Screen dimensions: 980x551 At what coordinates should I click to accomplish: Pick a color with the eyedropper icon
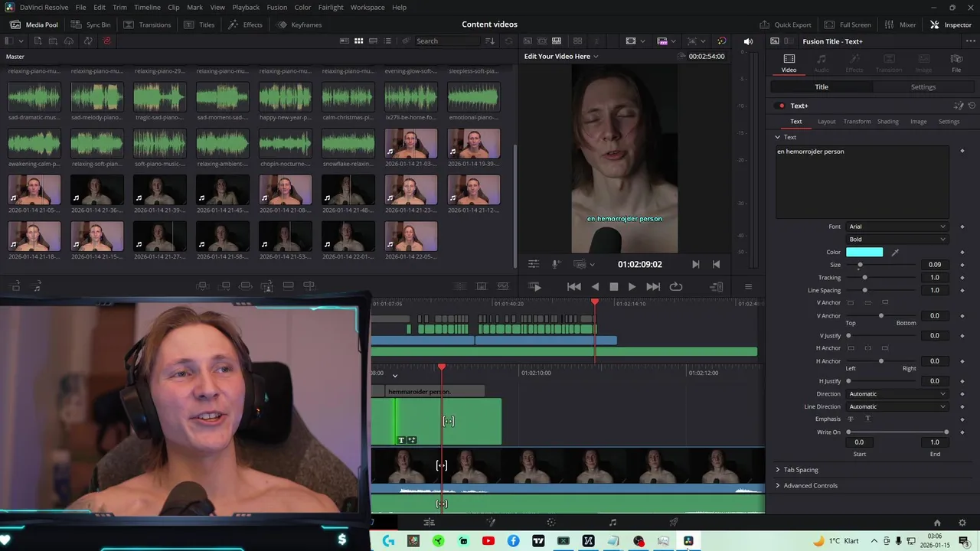(x=894, y=252)
